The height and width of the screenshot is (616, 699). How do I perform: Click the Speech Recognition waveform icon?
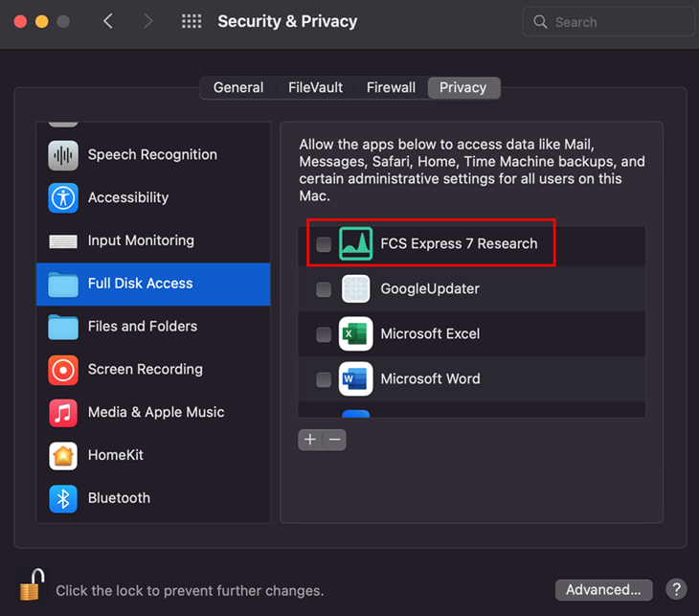[x=63, y=154]
